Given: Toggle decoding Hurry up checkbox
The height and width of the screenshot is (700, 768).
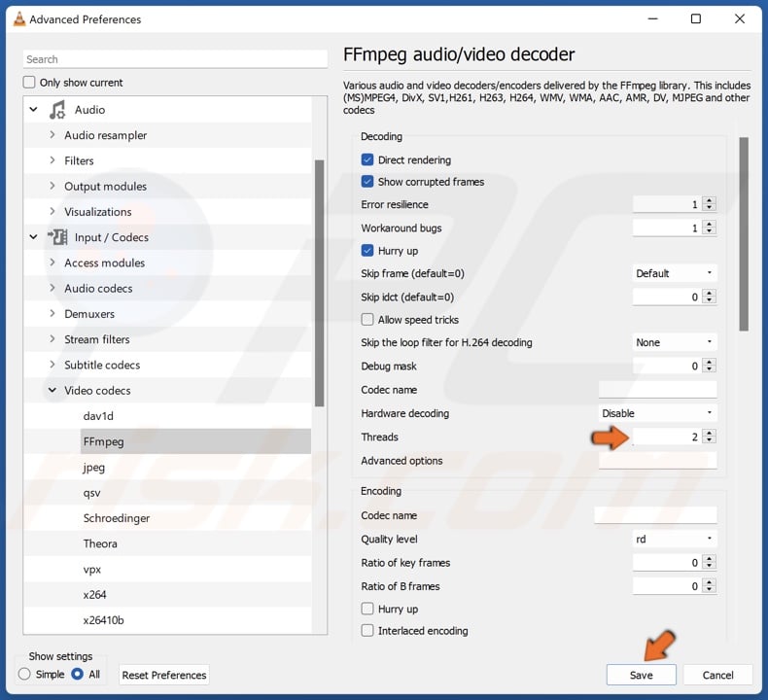Looking at the screenshot, I should point(367,251).
